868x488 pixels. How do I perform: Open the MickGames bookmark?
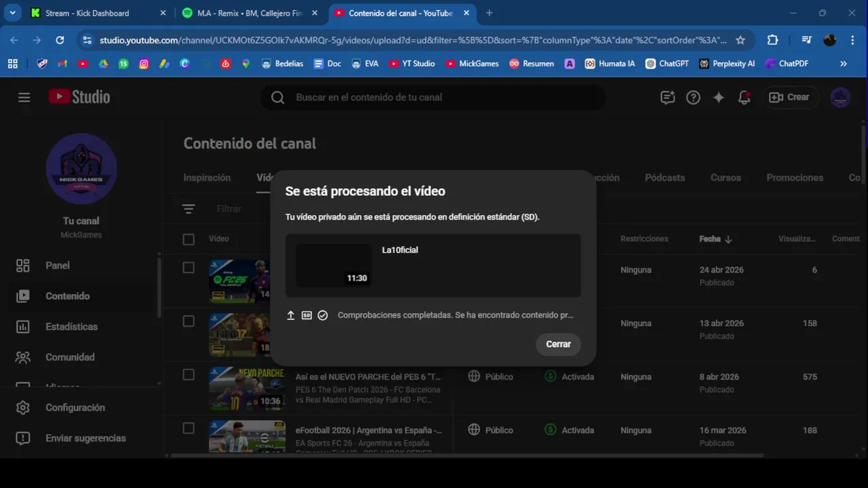click(x=472, y=64)
